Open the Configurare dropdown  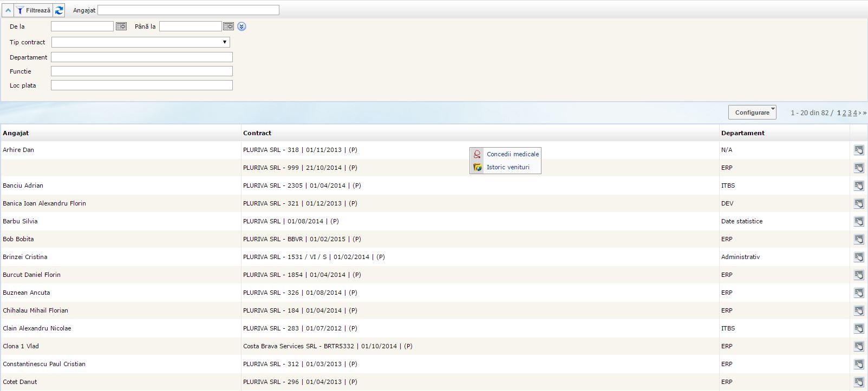(752, 112)
